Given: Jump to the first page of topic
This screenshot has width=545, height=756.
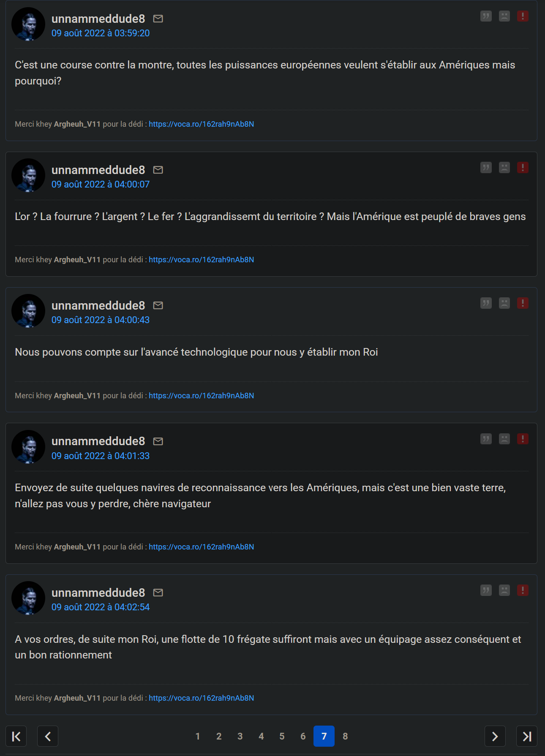Looking at the screenshot, I should click(x=16, y=736).
